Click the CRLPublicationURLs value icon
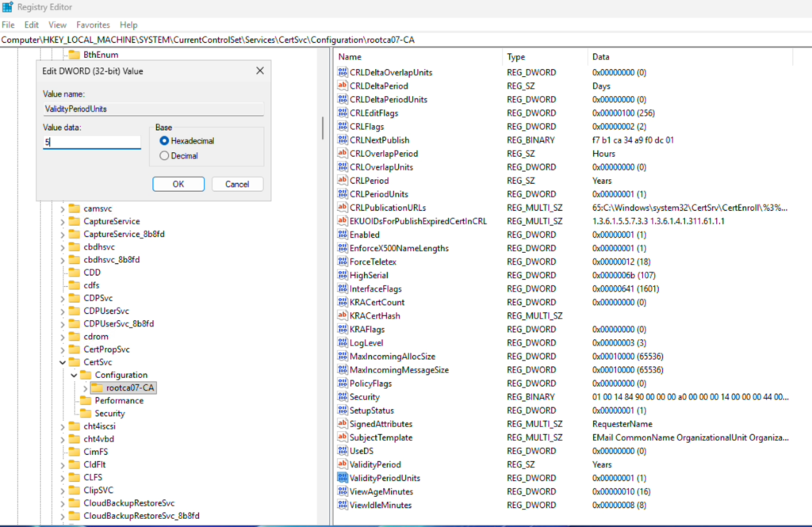The width and height of the screenshot is (812, 527). pos(343,208)
